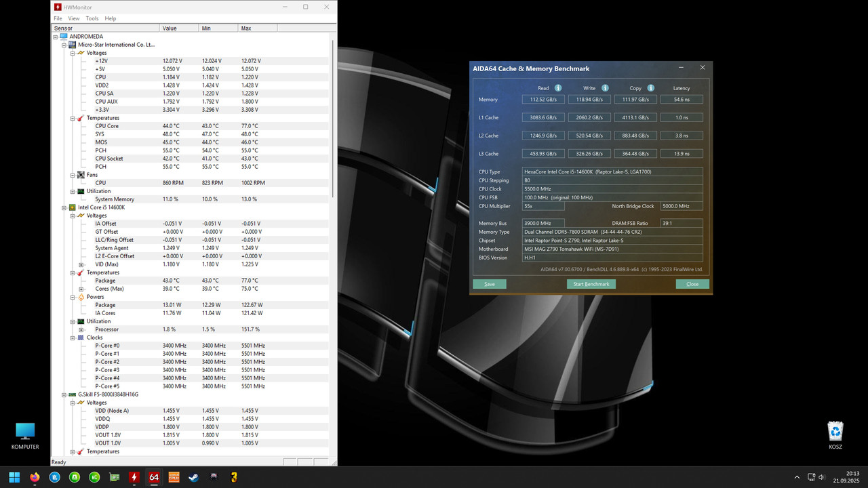Click the G.Skill memory module icon

[72, 394]
